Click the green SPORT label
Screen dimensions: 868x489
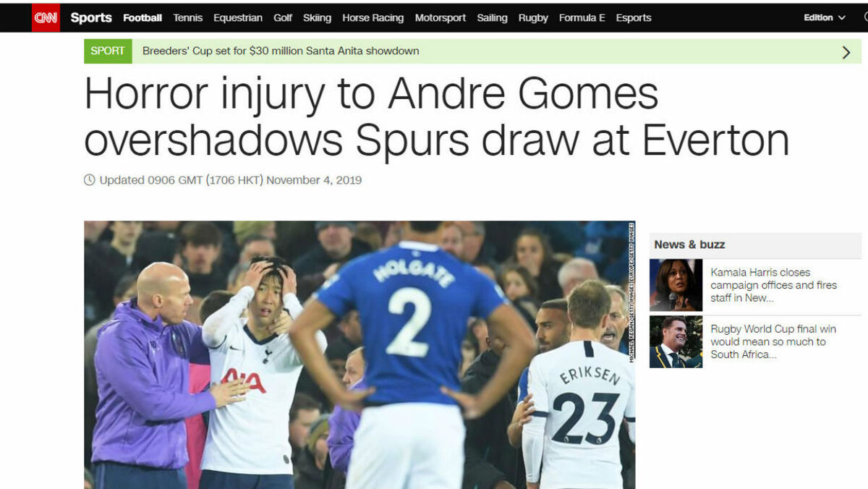coord(108,51)
